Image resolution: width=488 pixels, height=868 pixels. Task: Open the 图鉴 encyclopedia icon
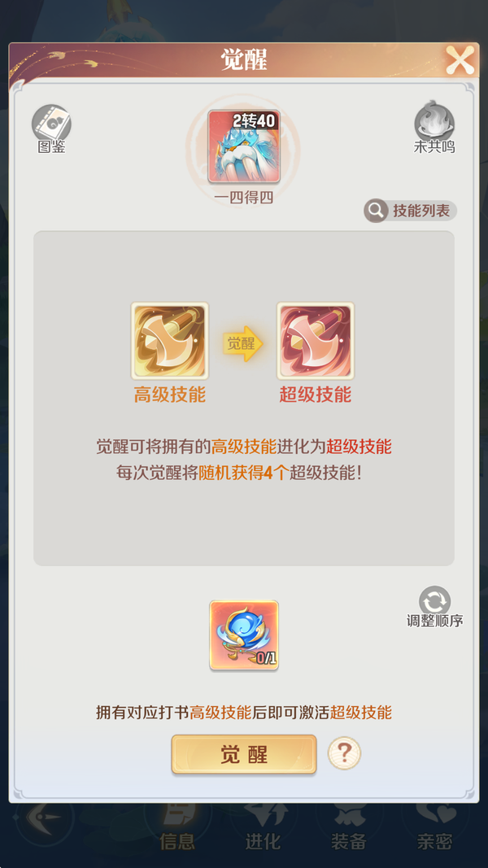coord(51,128)
